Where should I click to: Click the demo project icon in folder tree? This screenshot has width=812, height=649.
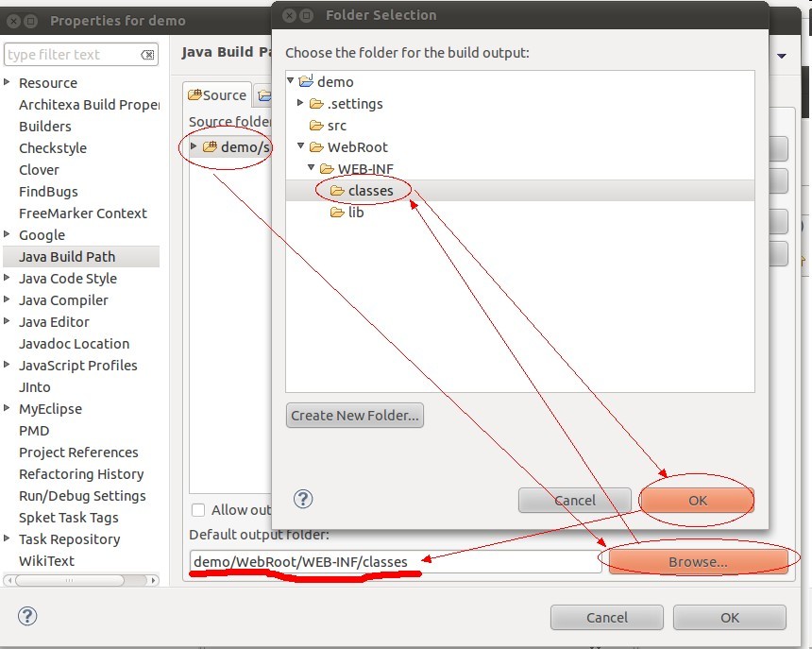click(306, 81)
